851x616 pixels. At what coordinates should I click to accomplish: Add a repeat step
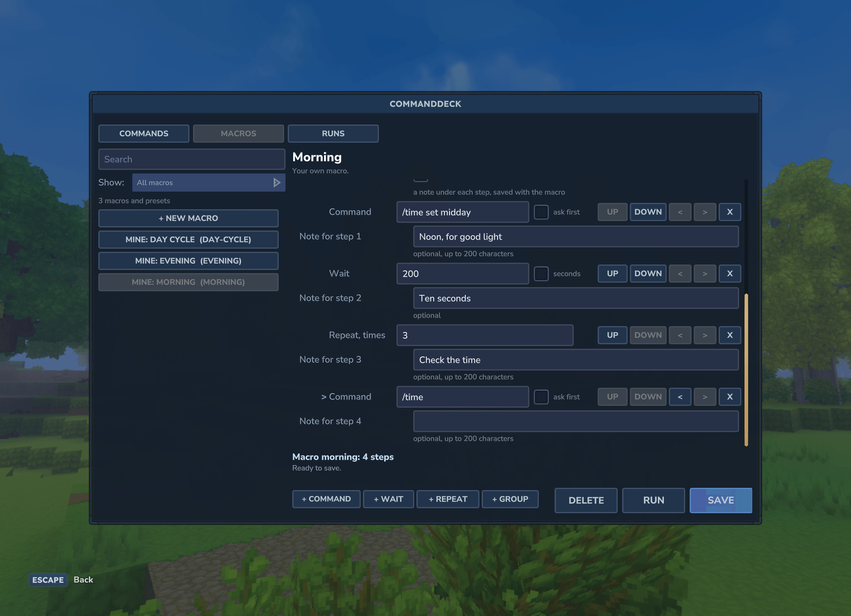click(448, 499)
